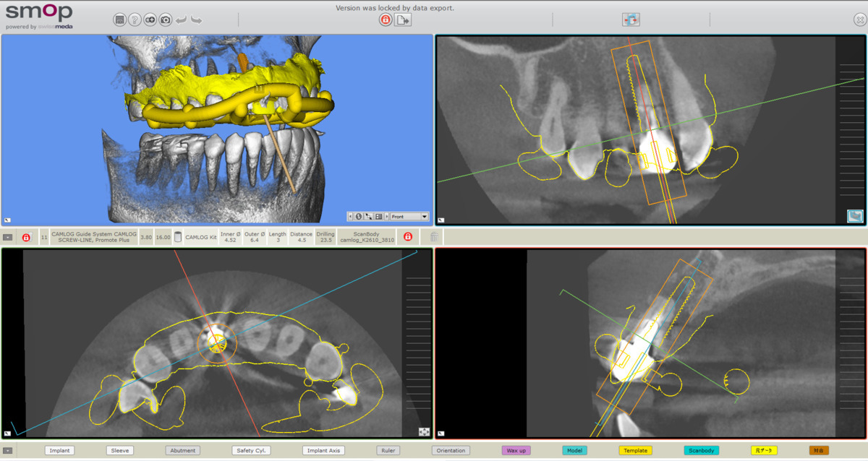Viewport: 868px width, 461px height.
Task: Open the help question-mark icon
Action: (135, 20)
